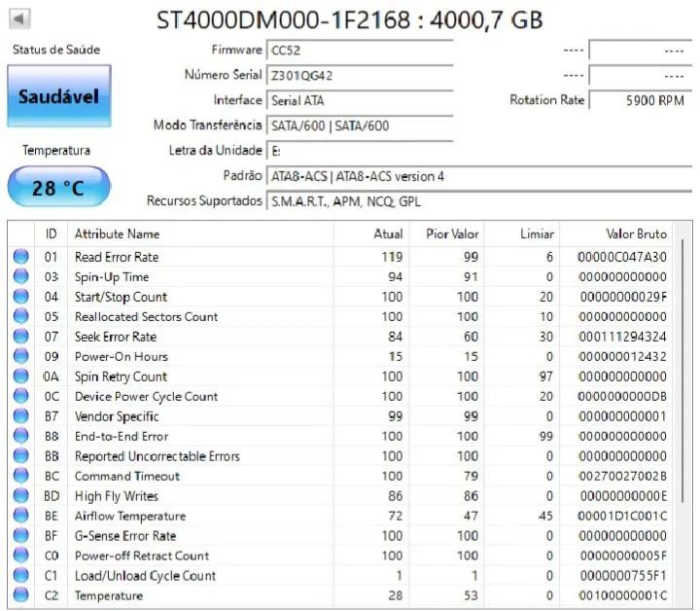The height and width of the screenshot is (611, 700).
Task: Select the Spin-Up Time attribute name
Action: [112, 277]
